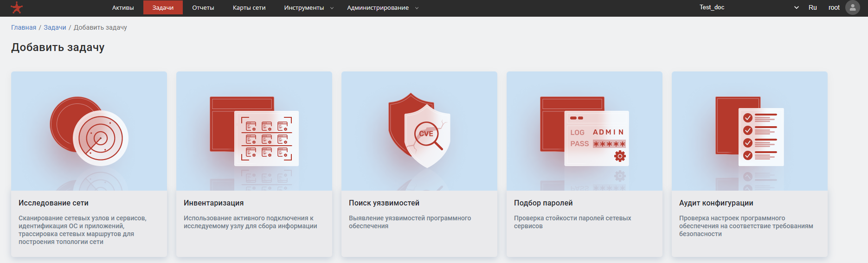This screenshot has width=868, height=263.
Task: Click the Добавить задачу page heading
Action: click(x=58, y=47)
